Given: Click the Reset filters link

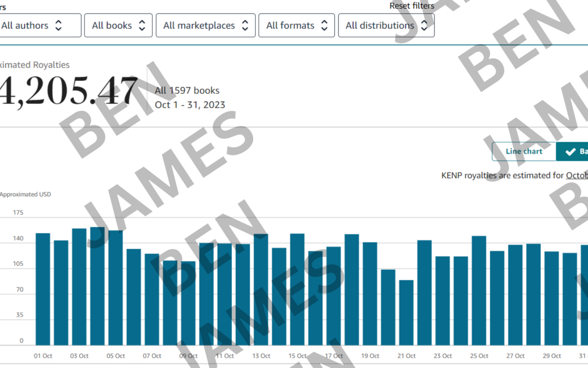Looking at the screenshot, I should [x=412, y=5].
